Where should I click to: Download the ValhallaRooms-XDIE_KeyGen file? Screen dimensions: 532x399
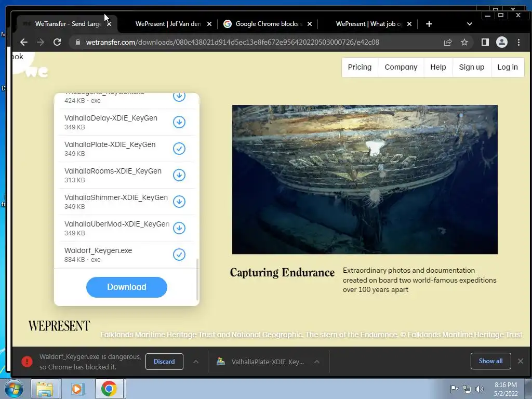pyautogui.click(x=179, y=175)
